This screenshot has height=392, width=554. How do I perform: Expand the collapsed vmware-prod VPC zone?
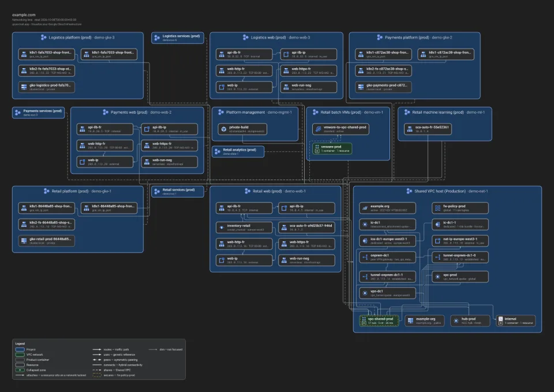tap(317, 151)
